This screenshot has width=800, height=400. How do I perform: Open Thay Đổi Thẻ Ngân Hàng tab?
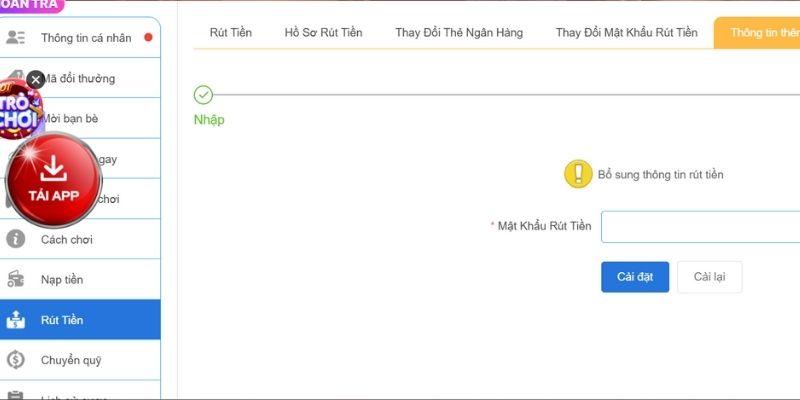coord(459,33)
